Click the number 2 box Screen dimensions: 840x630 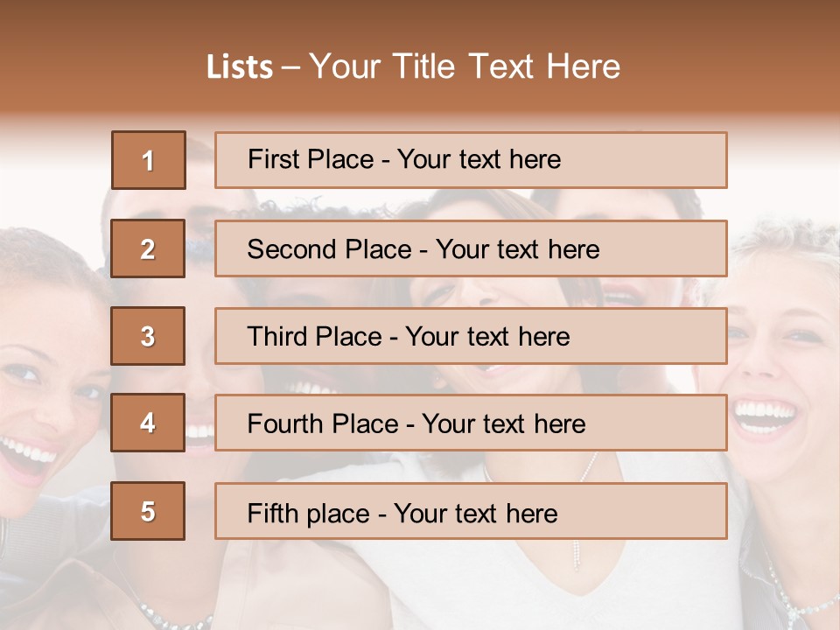tap(149, 248)
